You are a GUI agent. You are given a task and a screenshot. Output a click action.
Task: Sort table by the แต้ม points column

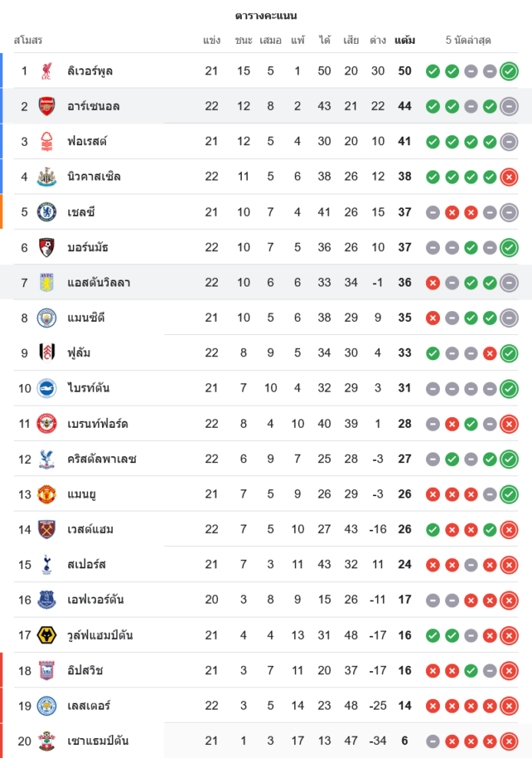(405, 40)
